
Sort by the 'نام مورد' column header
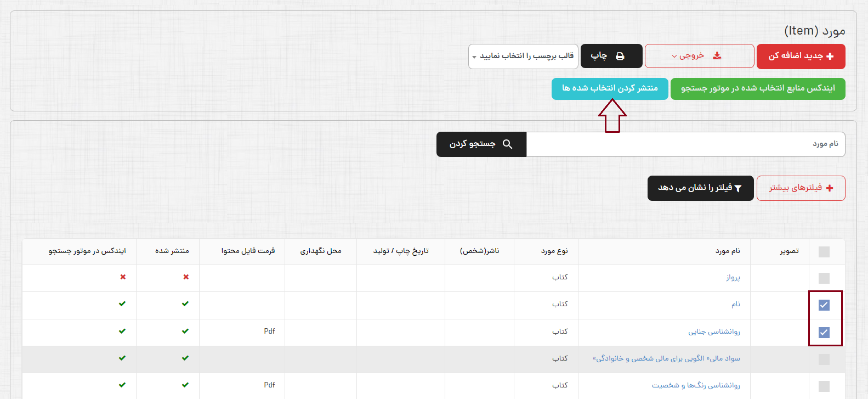(x=727, y=251)
